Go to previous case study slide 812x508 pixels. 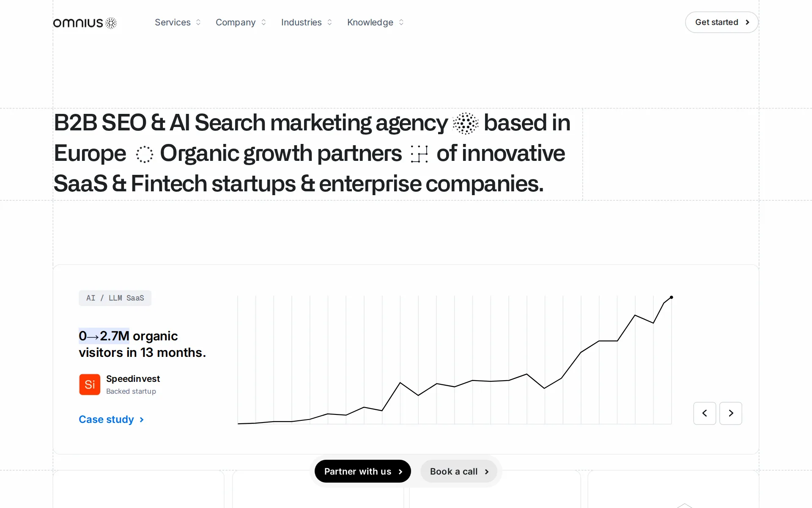tap(705, 413)
